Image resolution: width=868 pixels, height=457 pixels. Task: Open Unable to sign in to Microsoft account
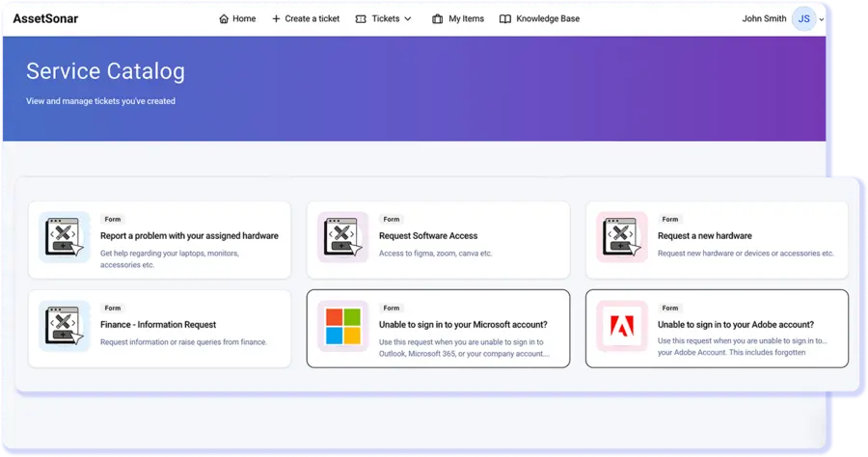coord(463,325)
